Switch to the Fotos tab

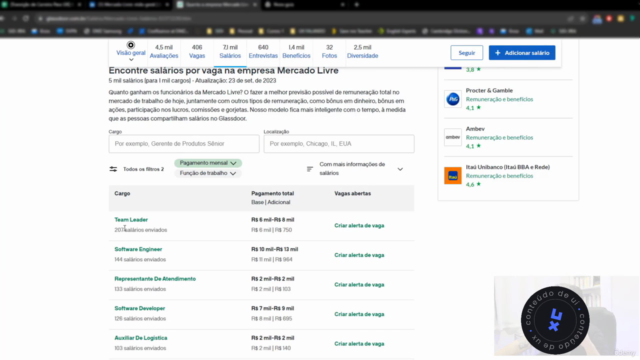[x=329, y=51]
